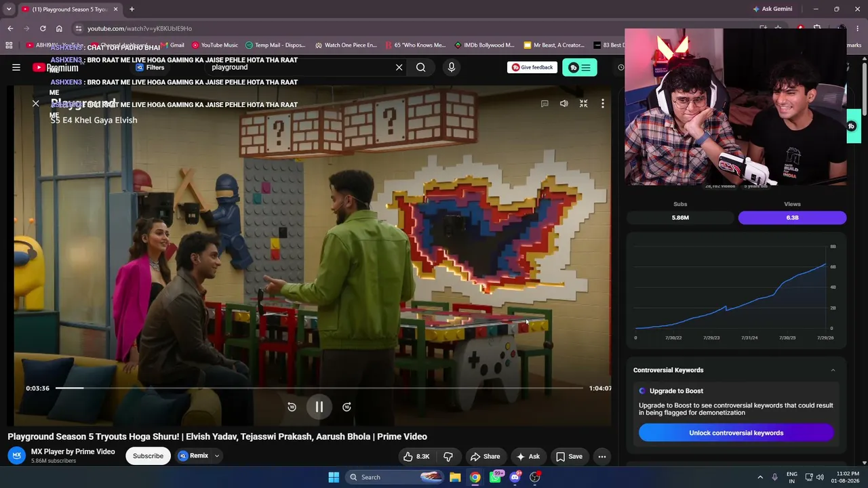The image size is (868, 488).
Task: Like the video with 8.3K likes
Action: pos(416,456)
